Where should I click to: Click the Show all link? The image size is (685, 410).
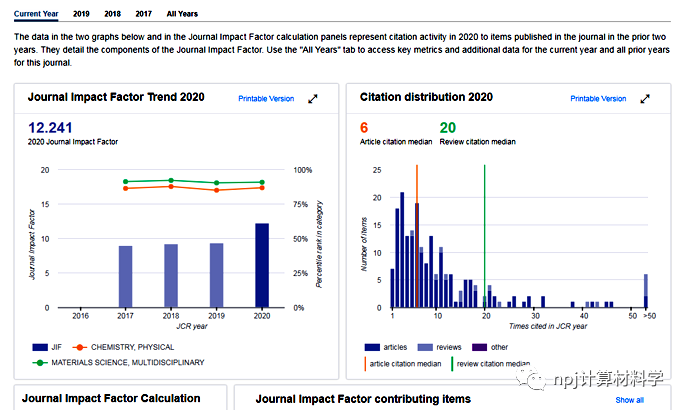pos(629,400)
